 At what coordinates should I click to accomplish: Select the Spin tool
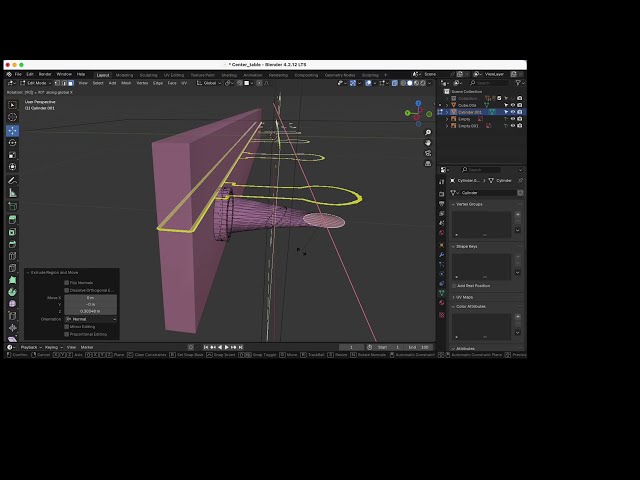click(12, 292)
